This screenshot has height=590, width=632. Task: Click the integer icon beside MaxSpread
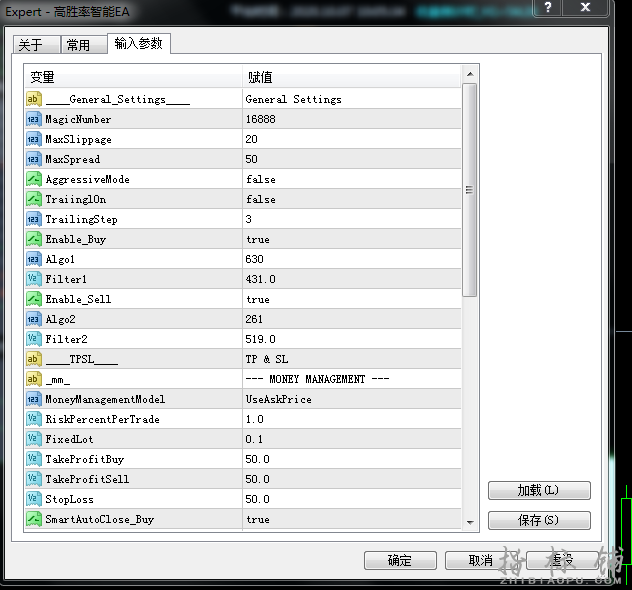coord(34,159)
